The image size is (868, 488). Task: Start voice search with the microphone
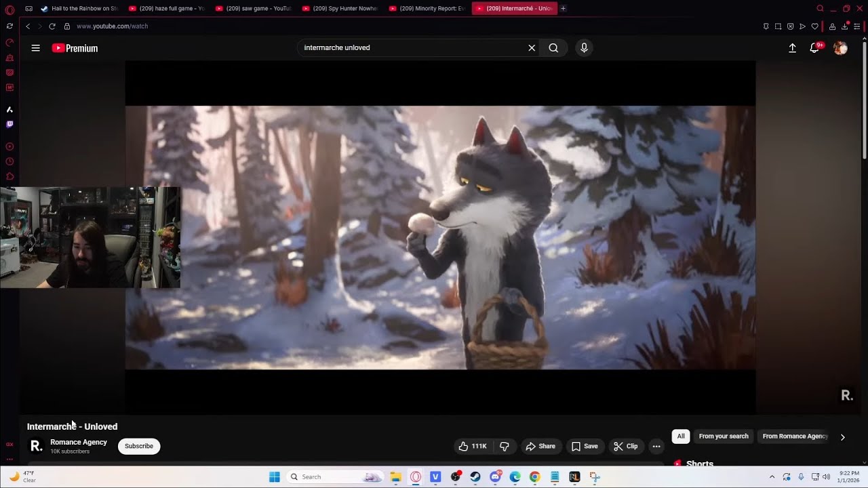tap(584, 48)
